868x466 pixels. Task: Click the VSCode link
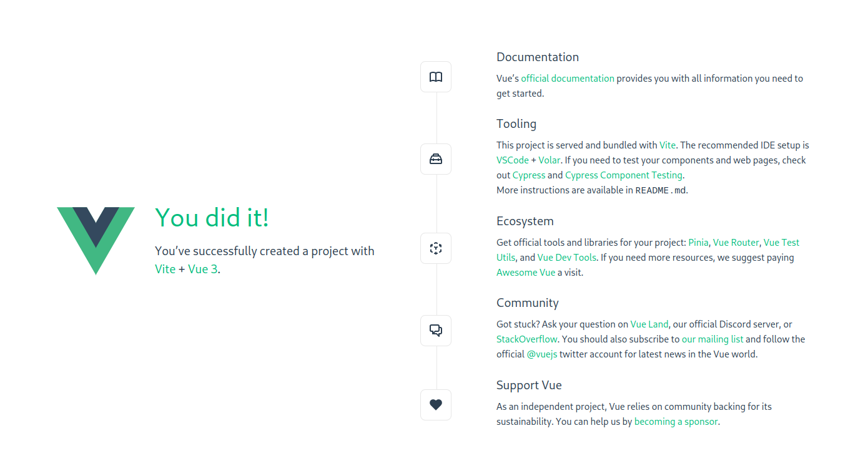(x=512, y=160)
